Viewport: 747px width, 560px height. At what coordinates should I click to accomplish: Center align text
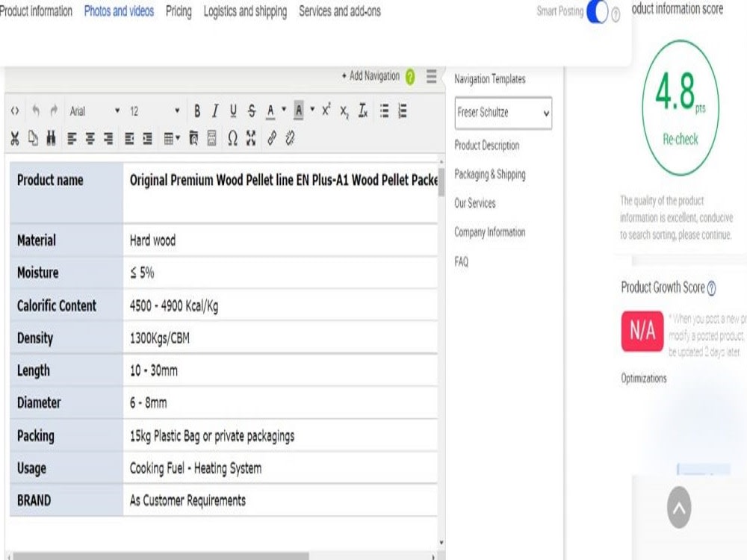pyautogui.click(x=90, y=139)
